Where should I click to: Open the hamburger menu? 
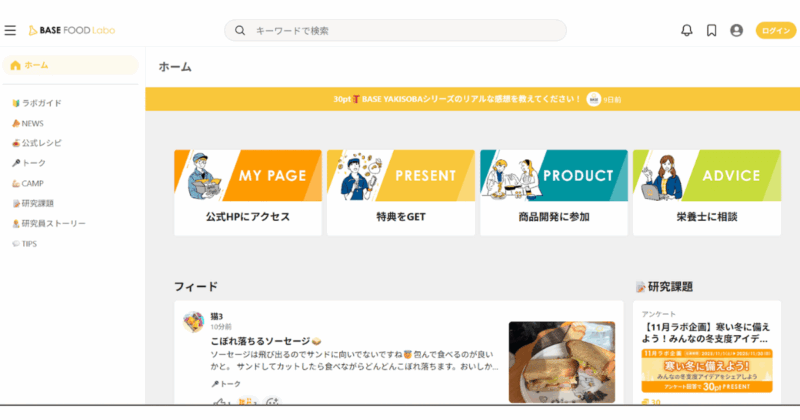pyautogui.click(x=10, y=31)
